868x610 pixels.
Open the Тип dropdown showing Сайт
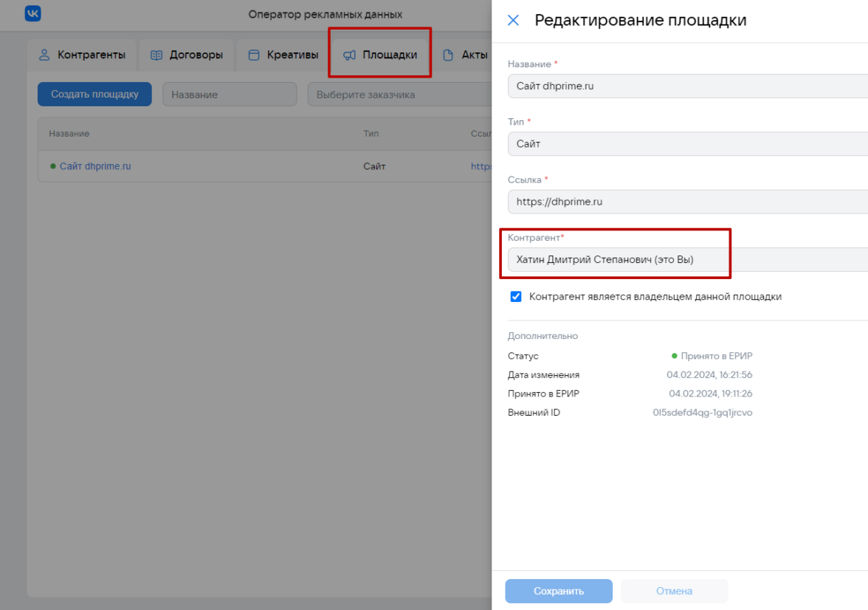pos(686,144)
